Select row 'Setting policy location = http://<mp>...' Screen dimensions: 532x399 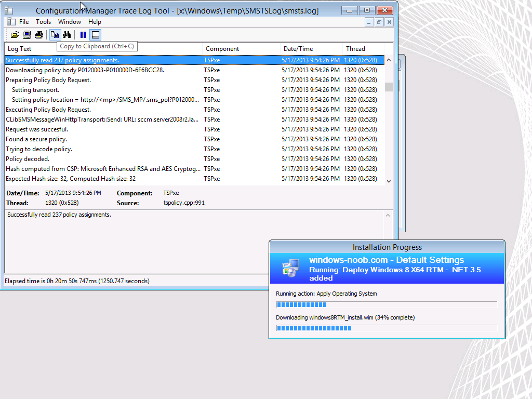pyautogui.click(x=194, y=99)
